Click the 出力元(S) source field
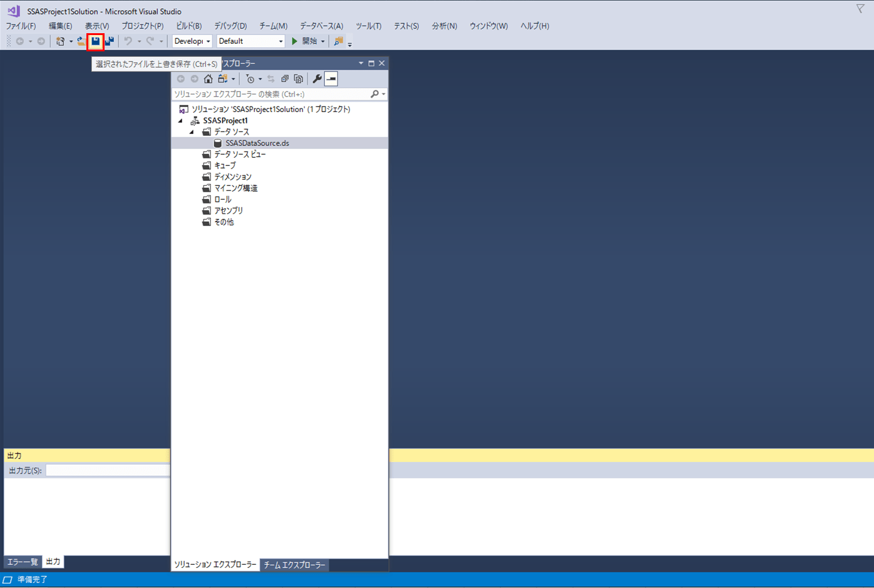The height and width of the screenshot is (588, 874). [108, 470]
